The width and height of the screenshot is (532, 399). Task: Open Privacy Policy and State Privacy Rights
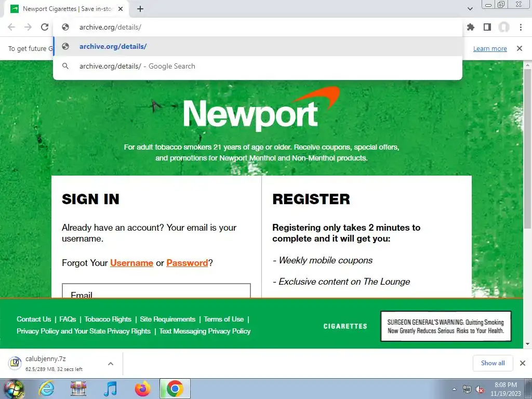pyautogui.click(x=84, y=331)
